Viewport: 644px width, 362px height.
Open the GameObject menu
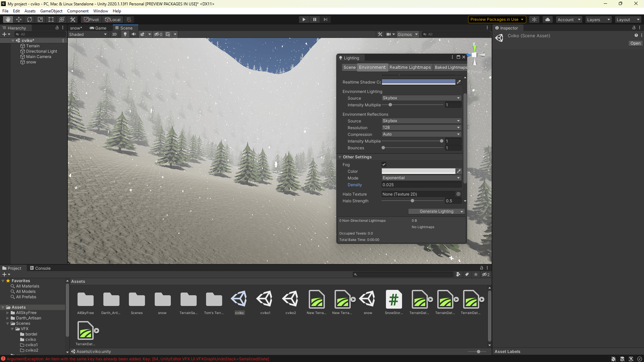point(51,11)
